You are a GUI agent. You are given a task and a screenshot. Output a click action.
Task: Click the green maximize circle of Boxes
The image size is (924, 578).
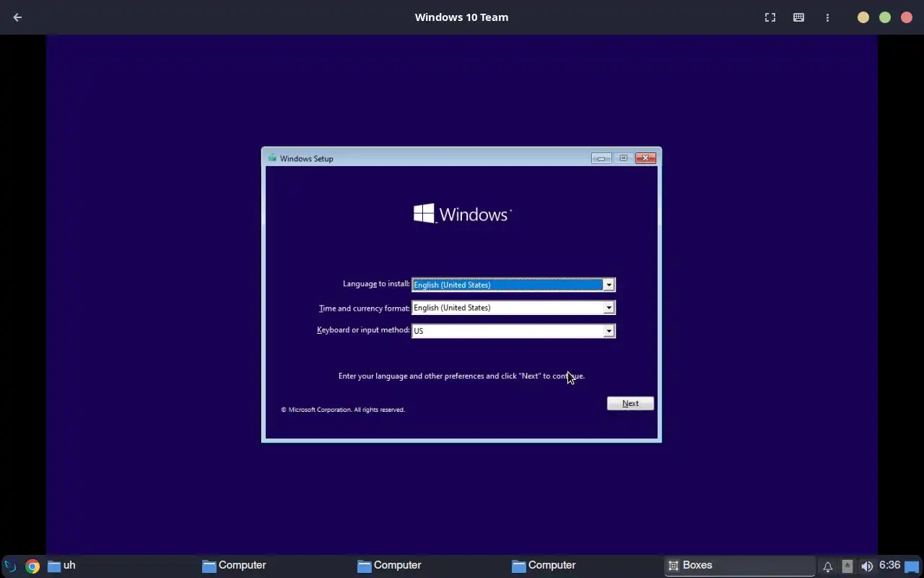click(885, 17)
